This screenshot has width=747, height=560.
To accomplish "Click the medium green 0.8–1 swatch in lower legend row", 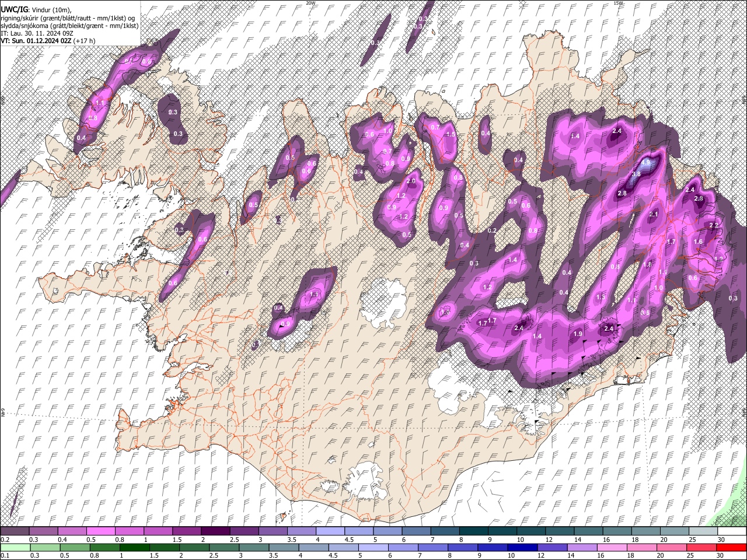I will [x=105, y=547].
